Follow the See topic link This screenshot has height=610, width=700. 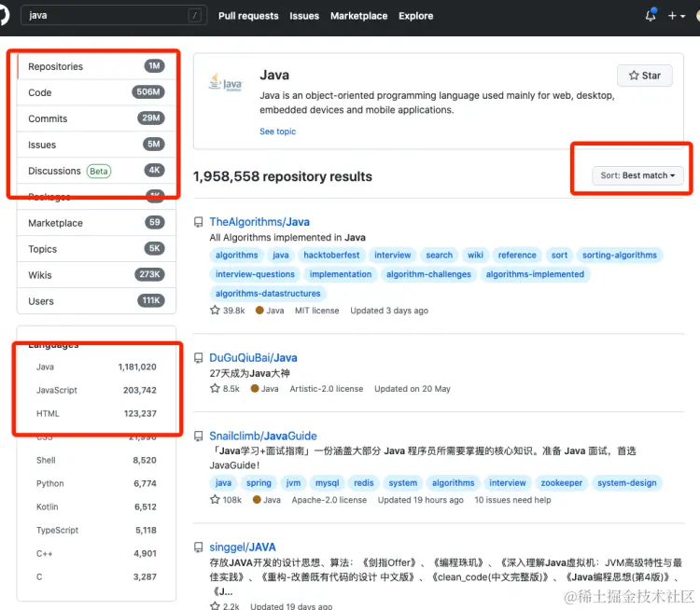(278, 132)
